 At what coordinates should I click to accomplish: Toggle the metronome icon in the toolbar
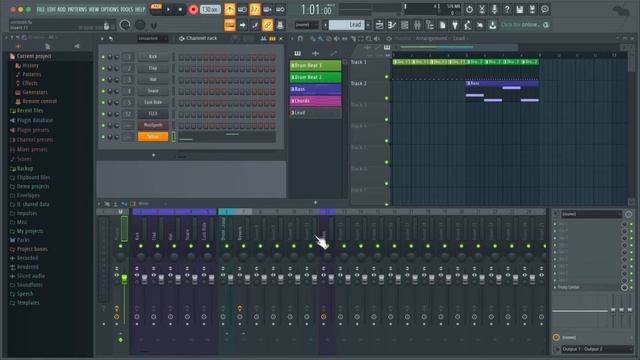pyautogui.click(x=230, y=9)
